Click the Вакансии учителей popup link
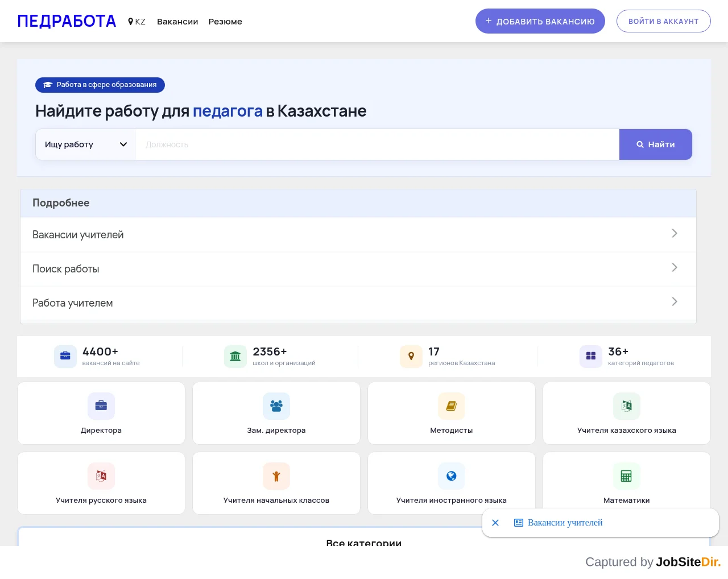 coord(565,523)
